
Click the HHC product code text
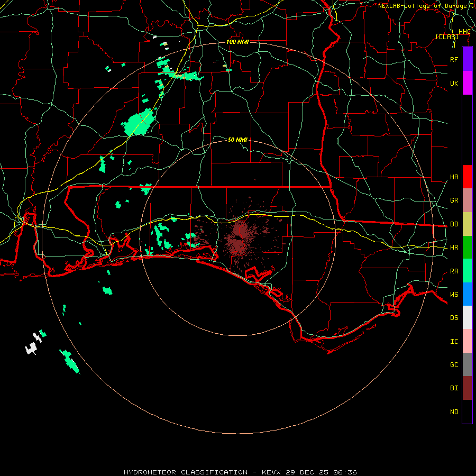(464, 32)
